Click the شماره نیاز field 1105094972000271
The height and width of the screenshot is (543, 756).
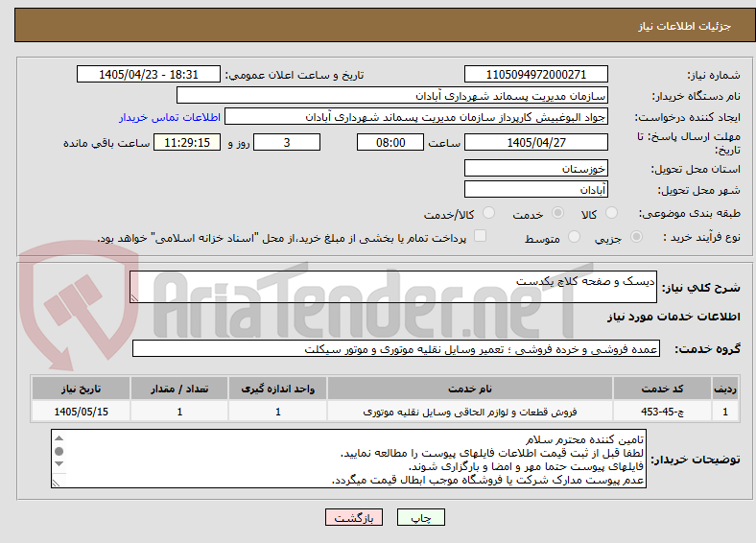[535, 74]
